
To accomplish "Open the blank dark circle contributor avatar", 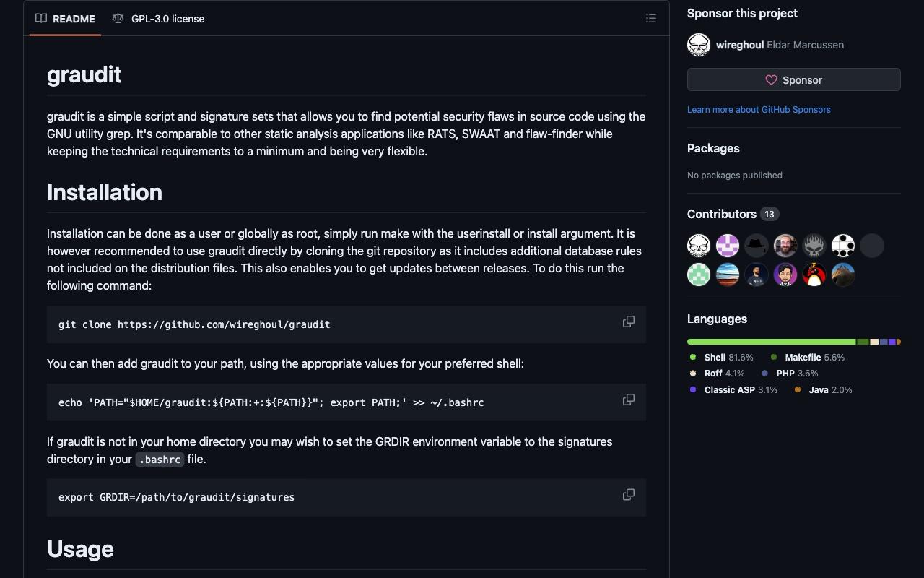I will pyautogui.click(x=872, y=246).
